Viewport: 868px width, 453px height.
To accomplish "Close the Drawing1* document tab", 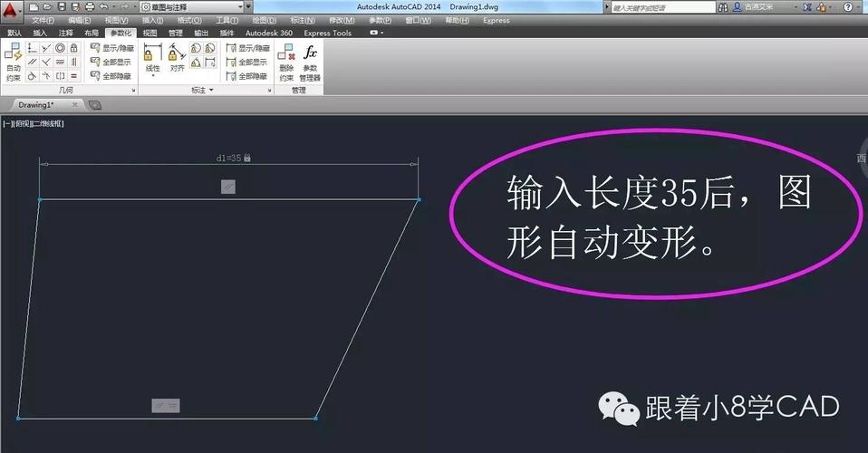I will coord(74,105).
